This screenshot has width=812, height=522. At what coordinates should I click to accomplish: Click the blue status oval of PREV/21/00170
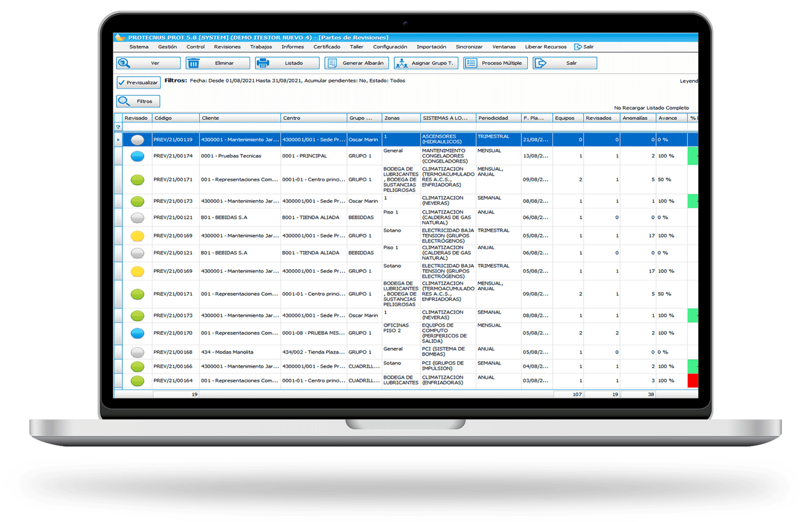coord(138,333)
